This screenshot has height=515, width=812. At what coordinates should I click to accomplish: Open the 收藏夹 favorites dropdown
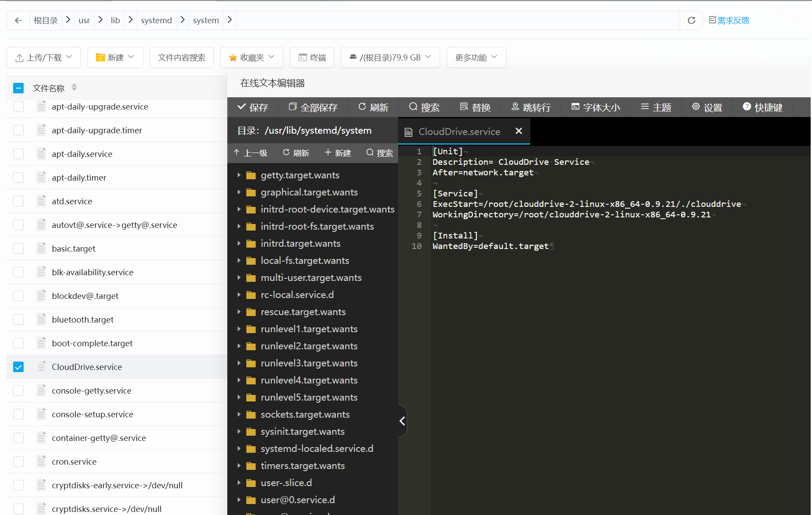pyautogui.click(x=252, y=57)
